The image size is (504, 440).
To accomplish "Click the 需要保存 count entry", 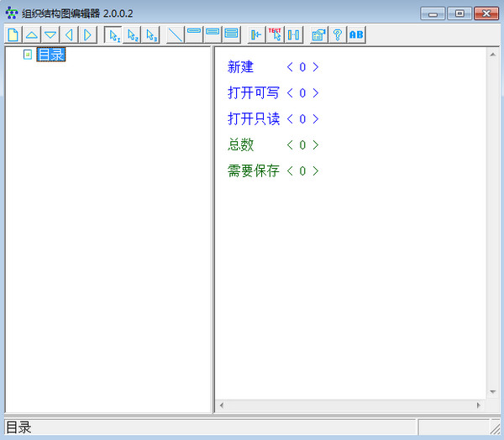I will click(273, 171).
